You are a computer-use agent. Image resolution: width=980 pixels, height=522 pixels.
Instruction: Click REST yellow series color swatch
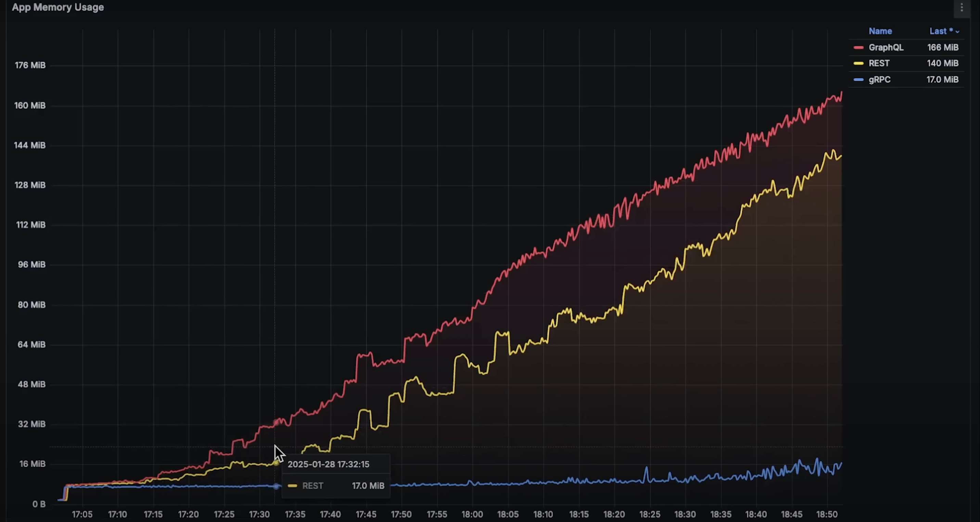858,64
